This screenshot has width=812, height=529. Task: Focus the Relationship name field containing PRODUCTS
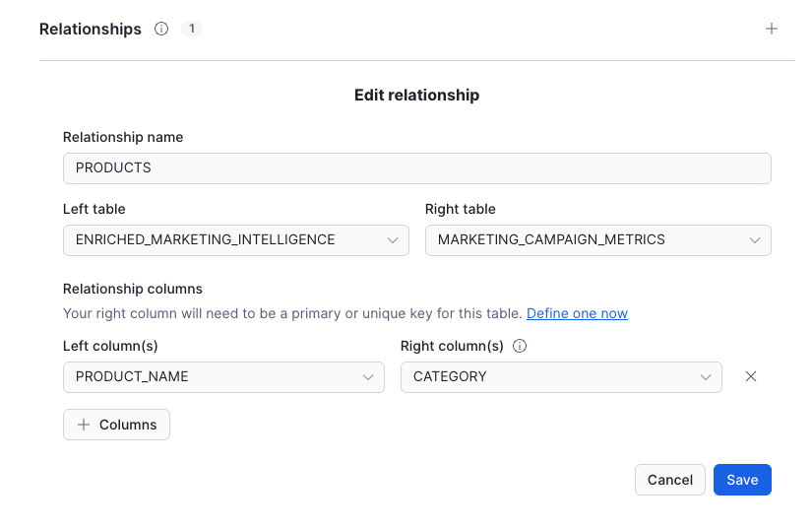tap(416, 167)
